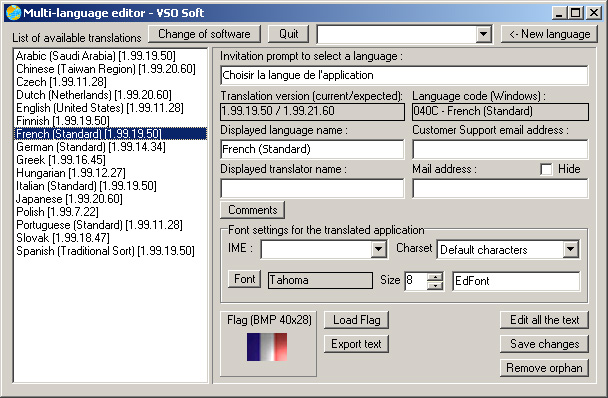Click the translation version field
608x398 pixels.
(312, 111)
